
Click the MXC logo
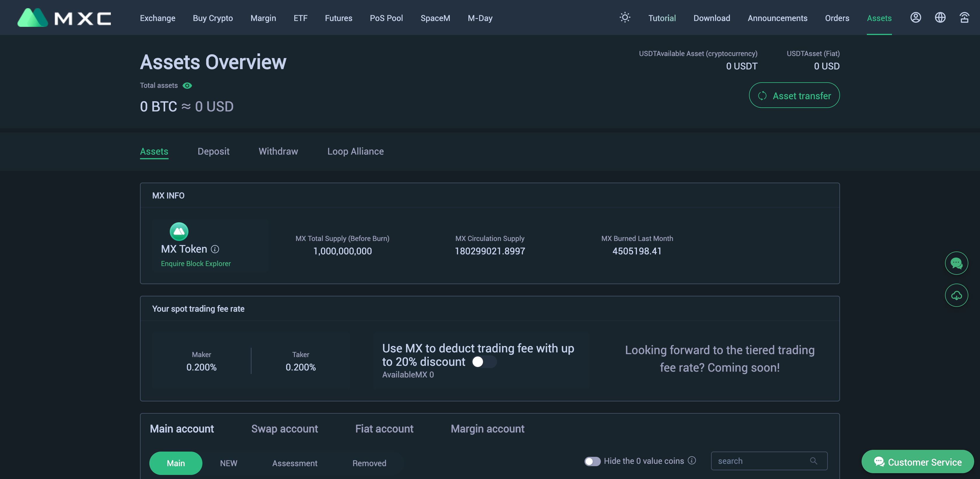[x=64, y=18]
